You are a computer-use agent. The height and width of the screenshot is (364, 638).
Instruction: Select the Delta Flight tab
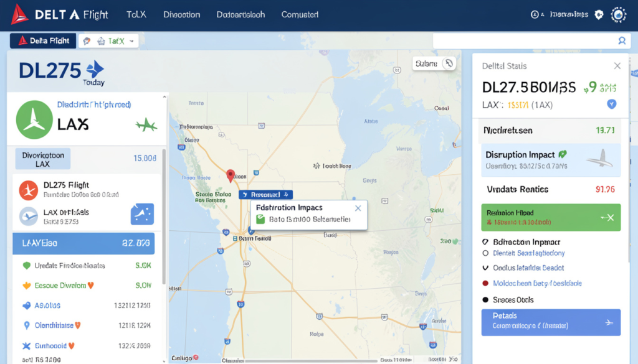click(x=43, y=40)
